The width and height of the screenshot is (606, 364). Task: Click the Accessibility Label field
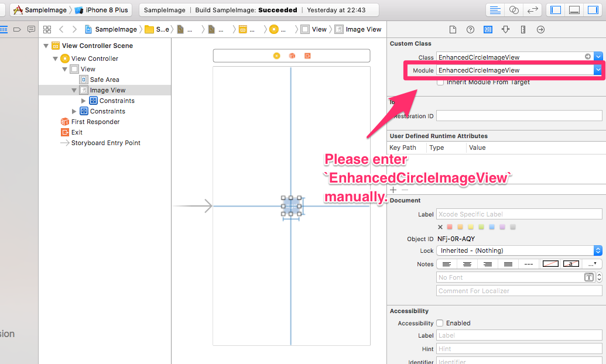[519, 335]
